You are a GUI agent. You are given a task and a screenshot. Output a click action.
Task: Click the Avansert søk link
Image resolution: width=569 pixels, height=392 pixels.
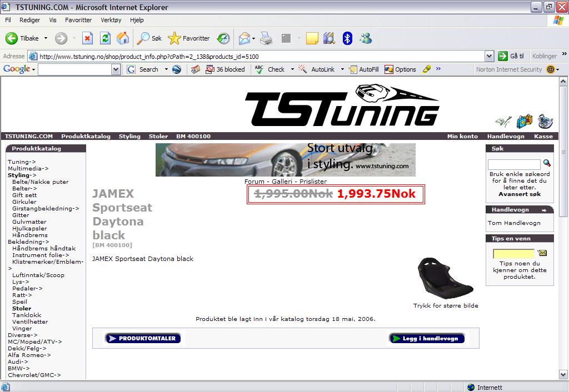tap(520, 194)
